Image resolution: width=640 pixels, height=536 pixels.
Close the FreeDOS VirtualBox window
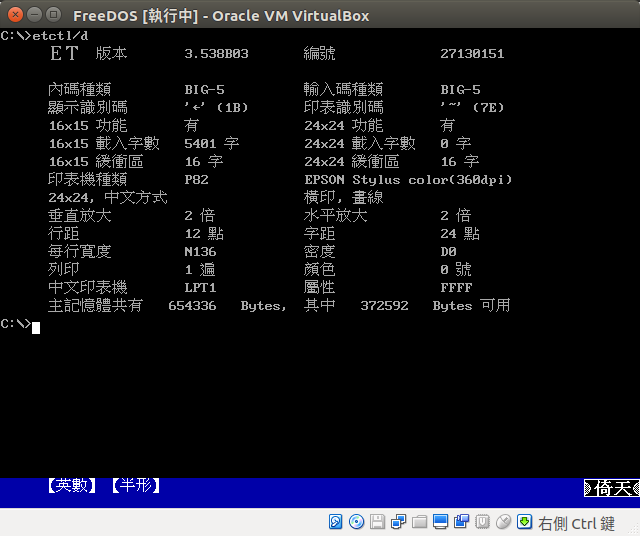(14, 15)
